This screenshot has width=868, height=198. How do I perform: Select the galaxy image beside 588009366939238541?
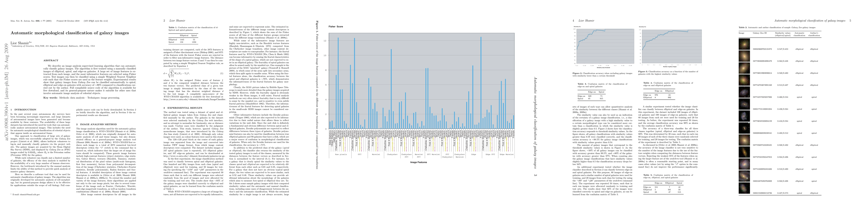click(744, 128)
